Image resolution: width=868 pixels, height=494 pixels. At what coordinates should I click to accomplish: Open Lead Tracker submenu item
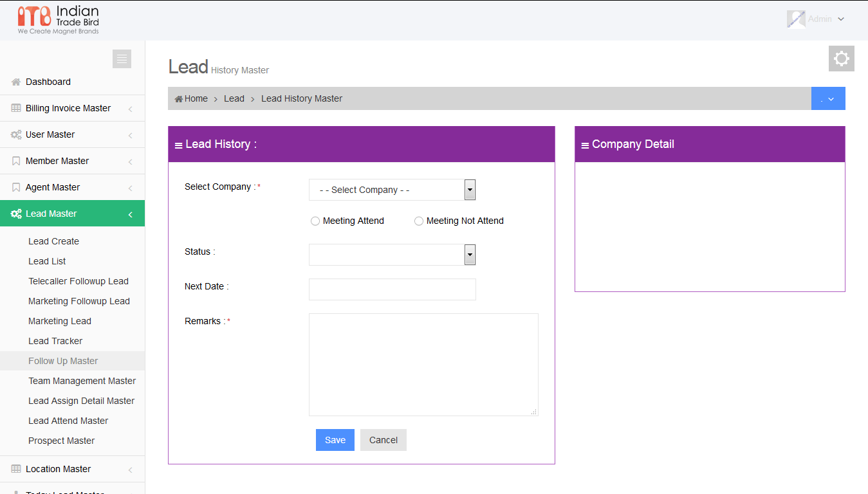(55, 341)
